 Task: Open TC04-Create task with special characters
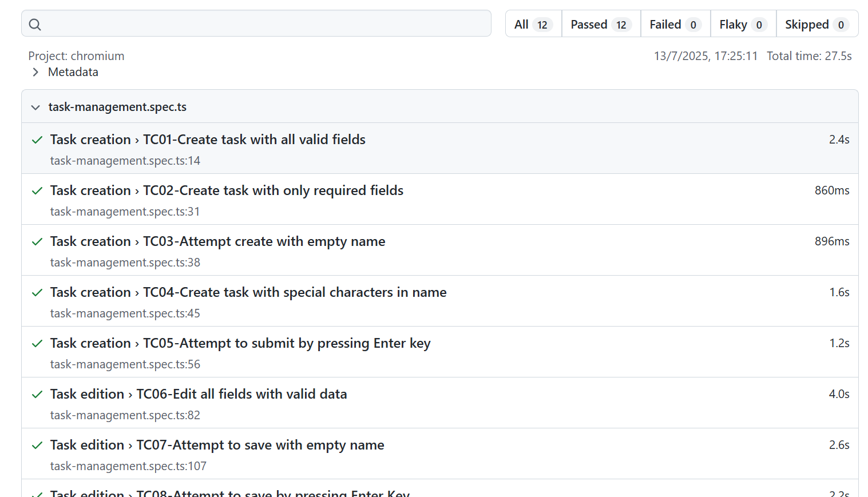[x=248, y=292]
